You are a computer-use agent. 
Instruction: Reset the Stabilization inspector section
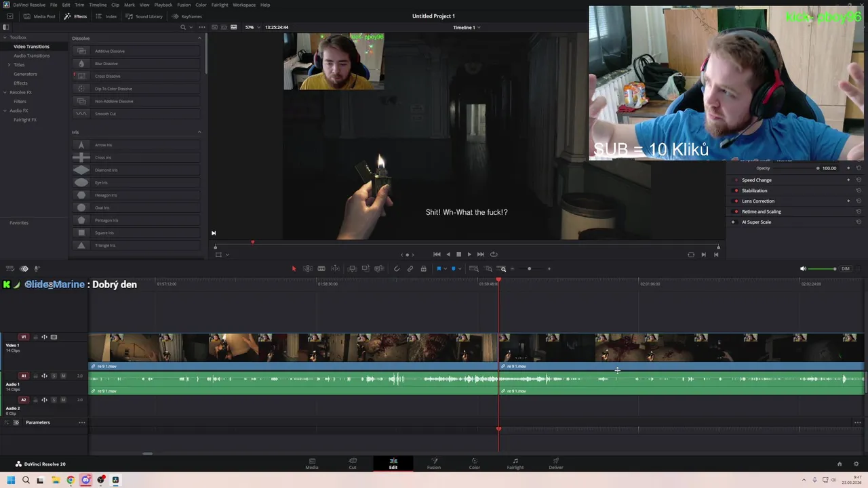click(x=859, y=190)
